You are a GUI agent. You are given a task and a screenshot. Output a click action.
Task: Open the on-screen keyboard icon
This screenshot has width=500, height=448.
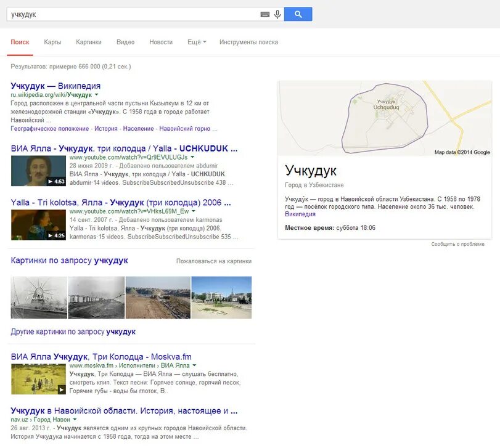pos(264,14)
